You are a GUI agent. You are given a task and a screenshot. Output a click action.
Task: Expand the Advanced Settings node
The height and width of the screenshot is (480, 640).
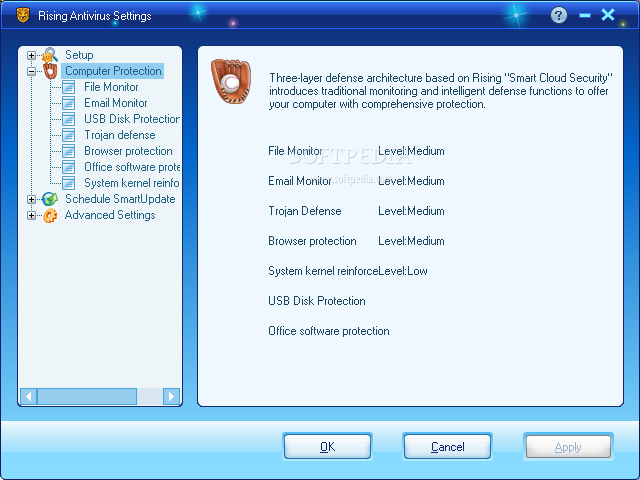pos(31,215)
